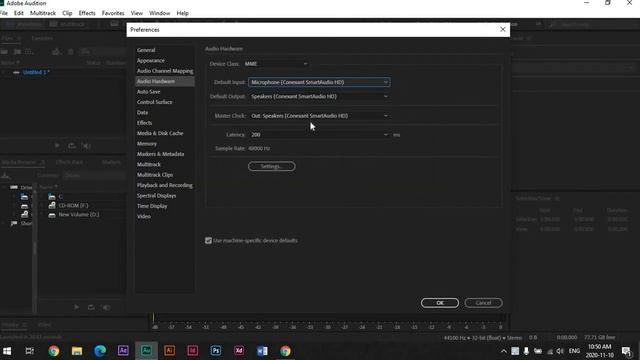Confirm preferences with OK button
Screen dimensions: 640x360
[x=440, y=303]
